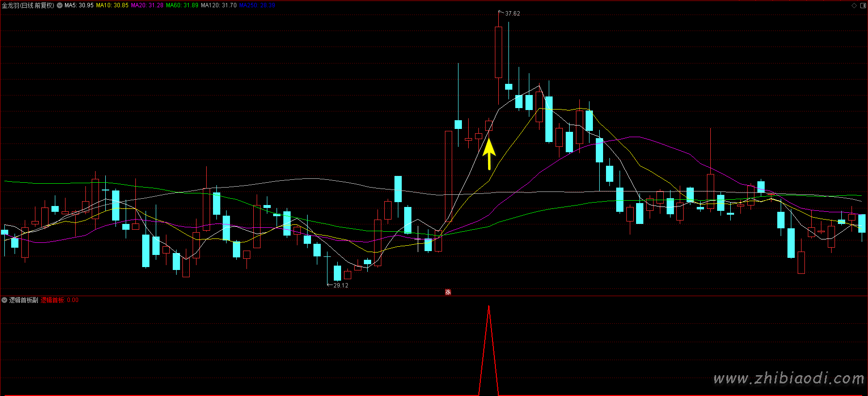Click the red 涨 marker icon

pyautogui.click(x=448, y=292)
